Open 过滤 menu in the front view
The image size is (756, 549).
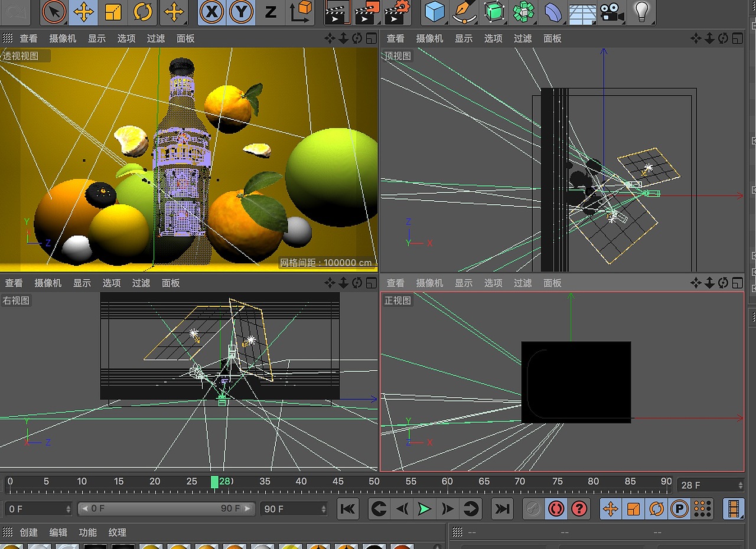tap(523, 283)
